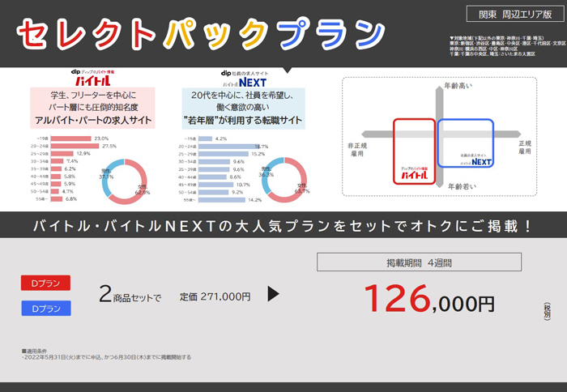The height and width of the screenshot is (392, 567).
Task: Click the 6.8% bar value
Action: coord(71,199)
